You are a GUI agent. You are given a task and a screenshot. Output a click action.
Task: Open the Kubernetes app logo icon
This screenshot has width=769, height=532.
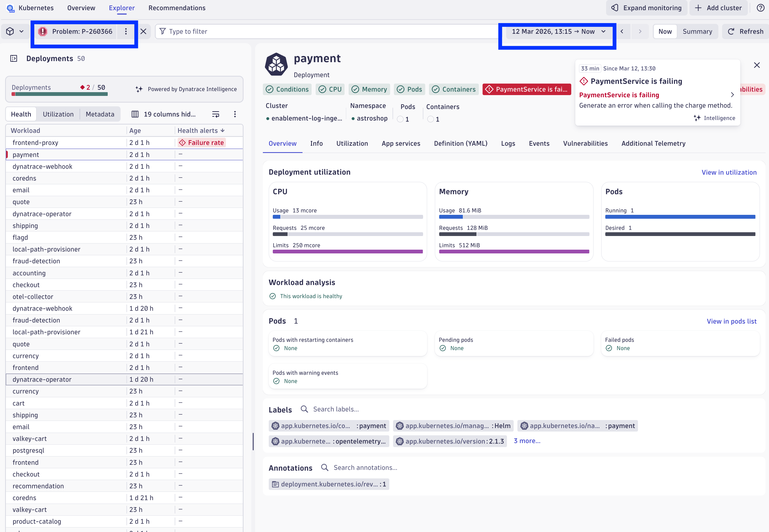(x=11, y=8)
